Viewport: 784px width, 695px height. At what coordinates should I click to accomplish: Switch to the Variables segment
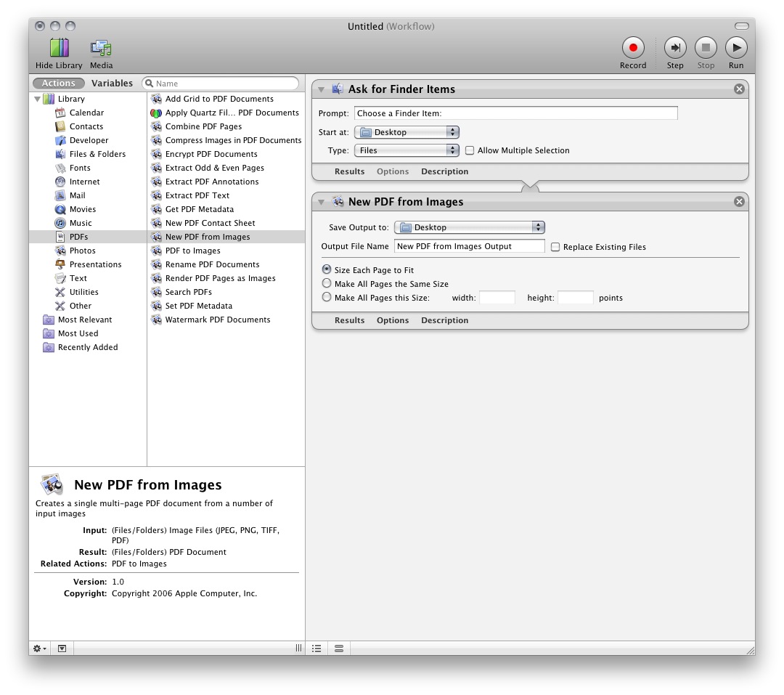[x=112, y=83]
